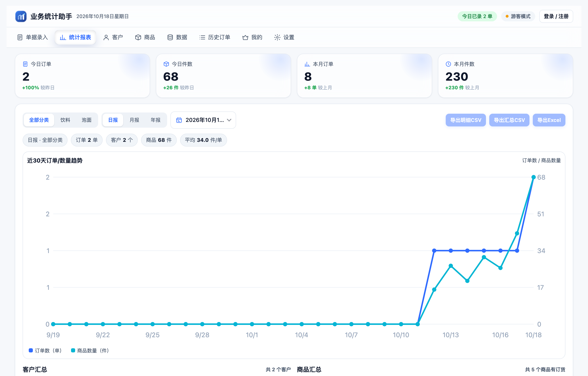588x376 pixels.
Task: Click the 数据 database icon
Action: pyautogui.click(x=170, y=37)
